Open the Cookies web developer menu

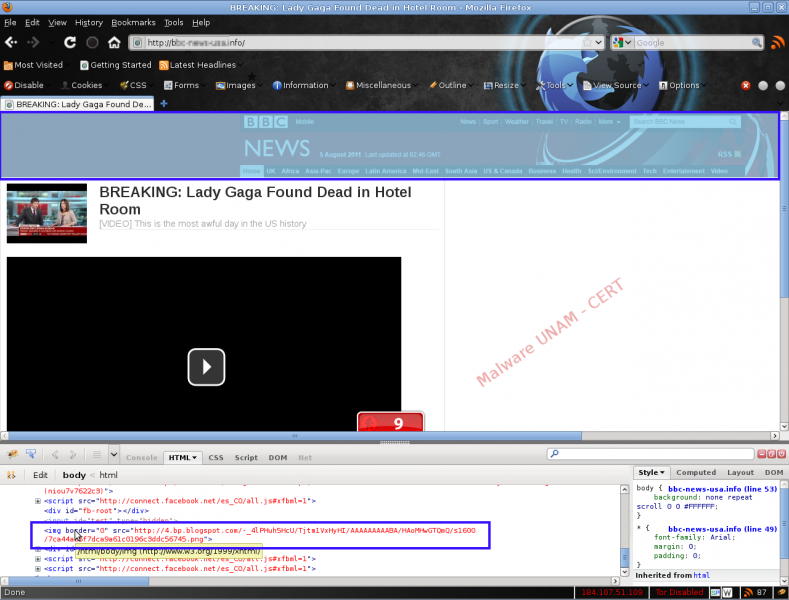82,86
